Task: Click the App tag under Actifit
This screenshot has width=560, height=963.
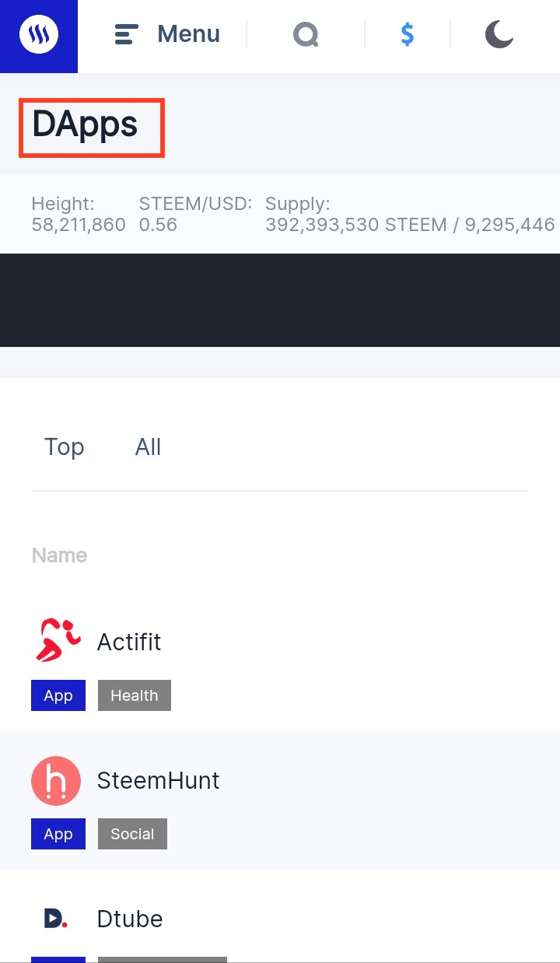Action: [58, 695]
